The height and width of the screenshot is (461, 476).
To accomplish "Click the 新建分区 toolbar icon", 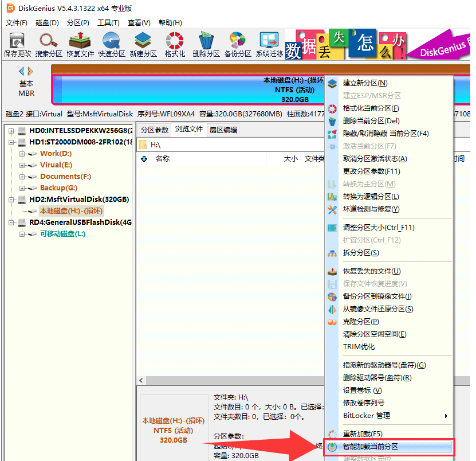I will click(x=143, y=45).
